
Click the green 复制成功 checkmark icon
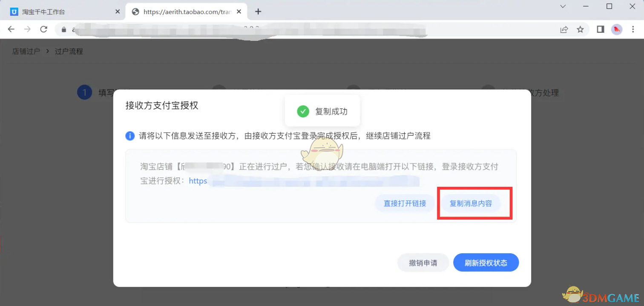coord(303,112)
